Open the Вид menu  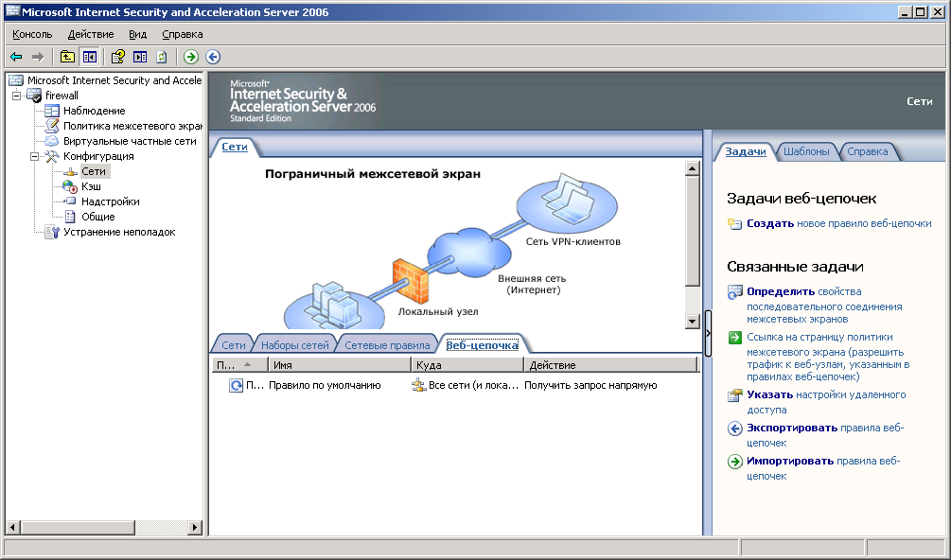(x=137, y=34)
